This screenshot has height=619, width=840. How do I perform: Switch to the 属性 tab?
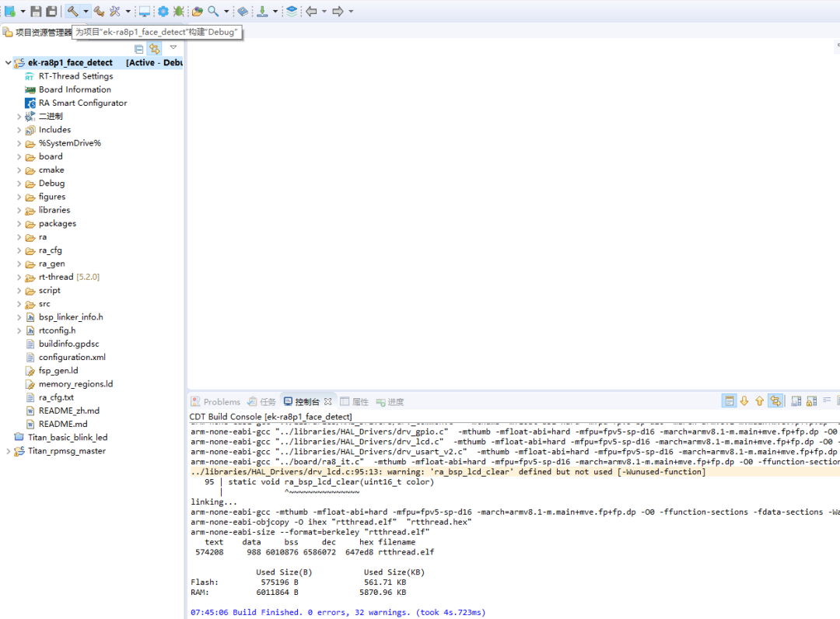(354, 401)
